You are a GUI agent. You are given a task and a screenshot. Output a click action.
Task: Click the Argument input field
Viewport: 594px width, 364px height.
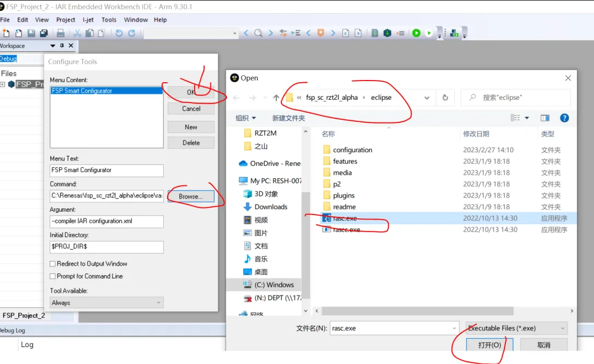click(106, 221)
